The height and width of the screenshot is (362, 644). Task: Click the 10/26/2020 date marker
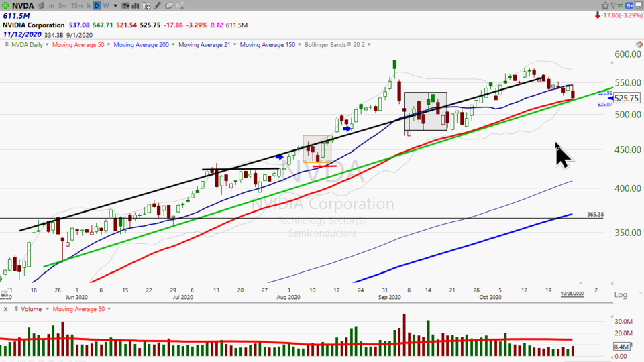pyautogui.click(x=572, y=294)
